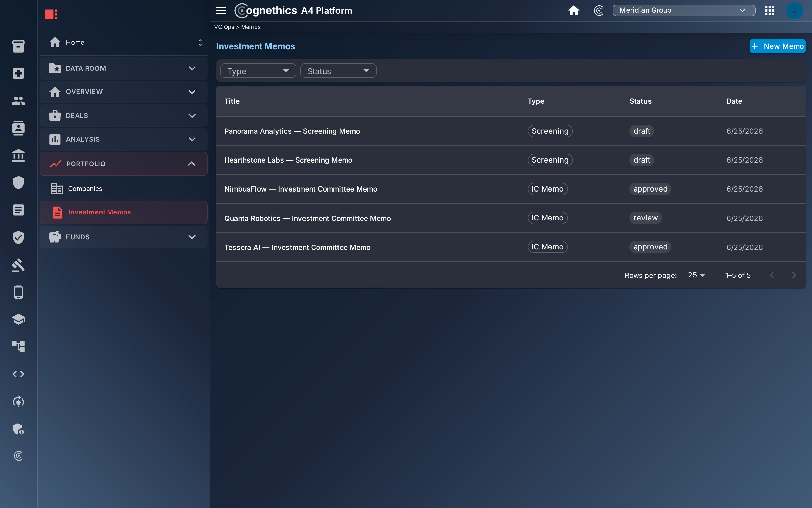Click the mobile phone icon in rail
Screen dimensions: 812x508
click(x=19, y=292)
